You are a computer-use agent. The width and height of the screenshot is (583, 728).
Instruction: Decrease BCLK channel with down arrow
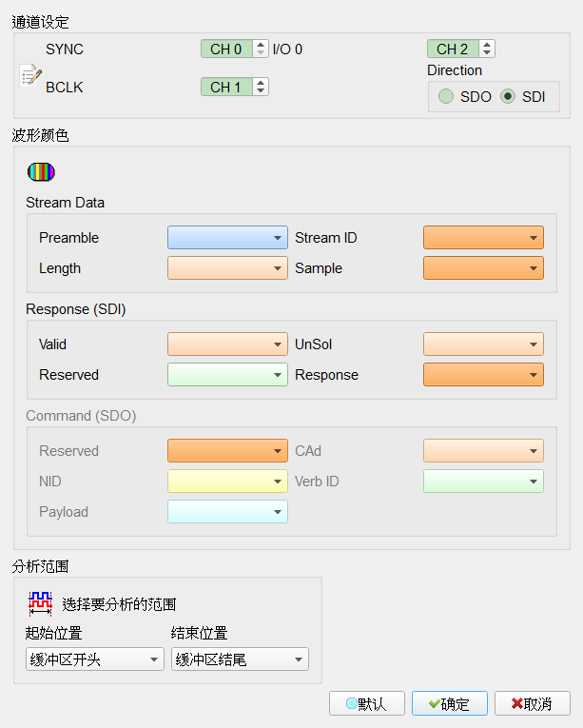click(x=261, y=90)
